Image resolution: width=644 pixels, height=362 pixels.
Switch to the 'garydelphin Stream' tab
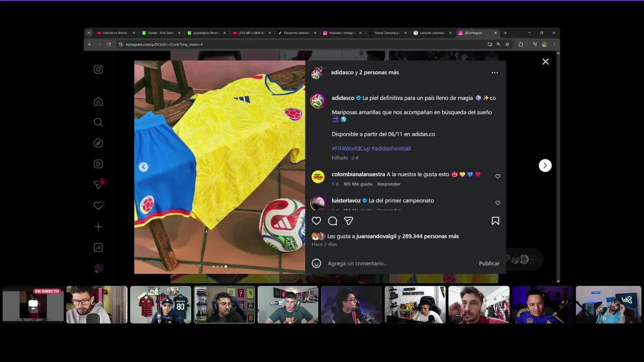pos(205,33)
